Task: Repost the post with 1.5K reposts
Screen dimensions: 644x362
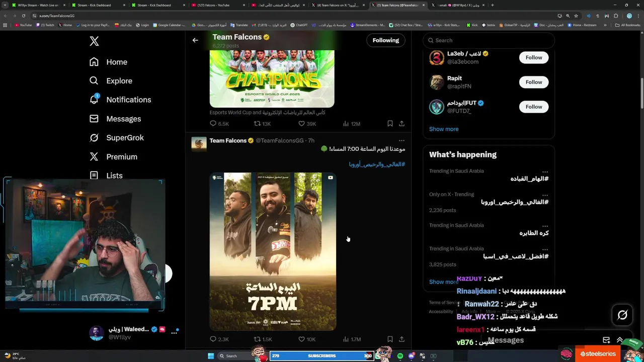Action: coord(257,339)
